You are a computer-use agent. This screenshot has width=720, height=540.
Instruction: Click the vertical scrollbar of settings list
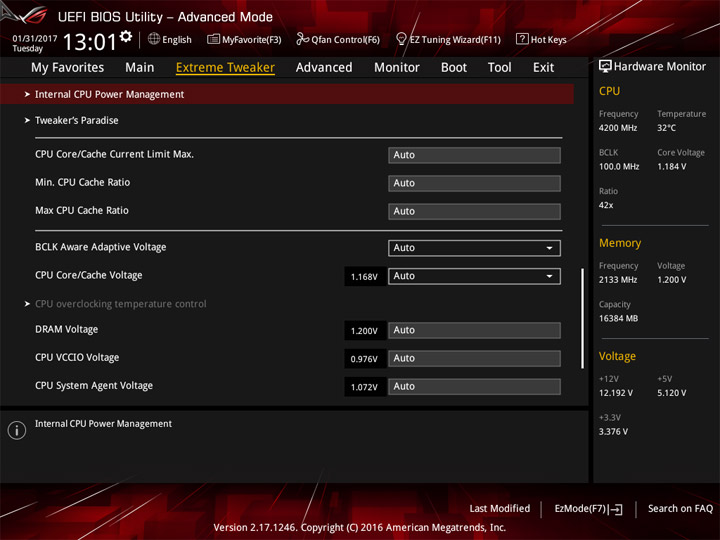[582, 318]
